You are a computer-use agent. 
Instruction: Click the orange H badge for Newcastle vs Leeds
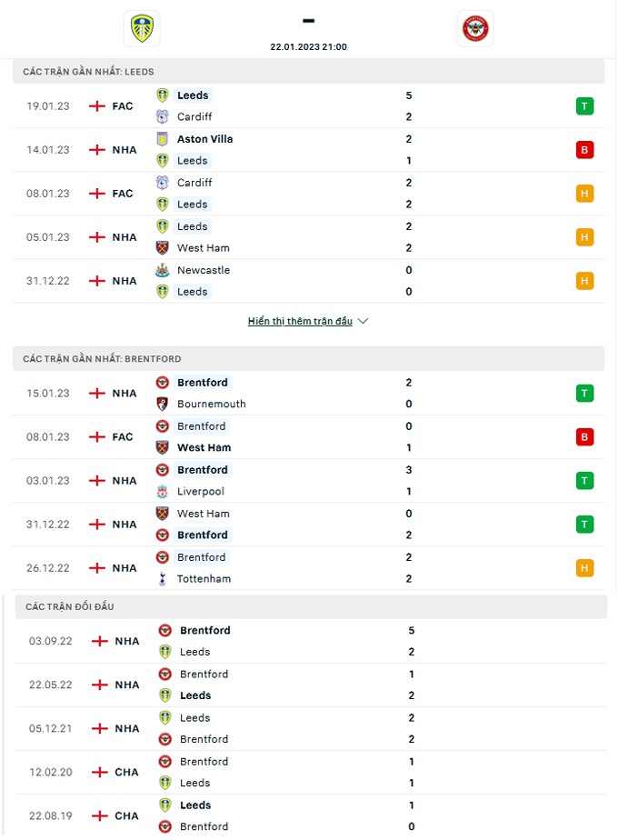584,281
